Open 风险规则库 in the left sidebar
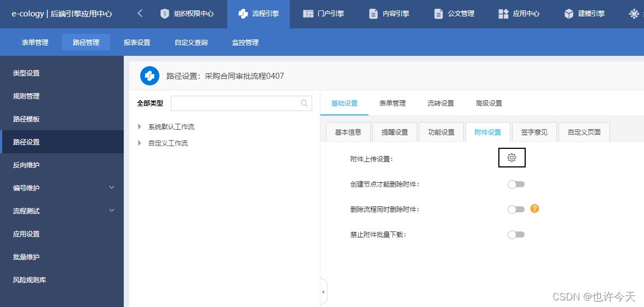 [x=61, y=280]
